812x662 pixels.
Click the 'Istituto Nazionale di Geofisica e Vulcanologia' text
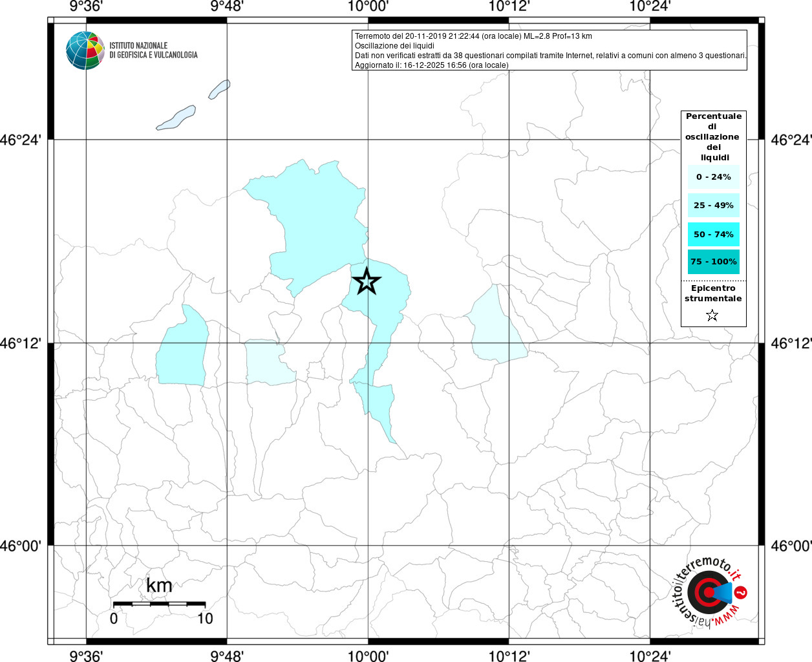[x=153, y=50]
